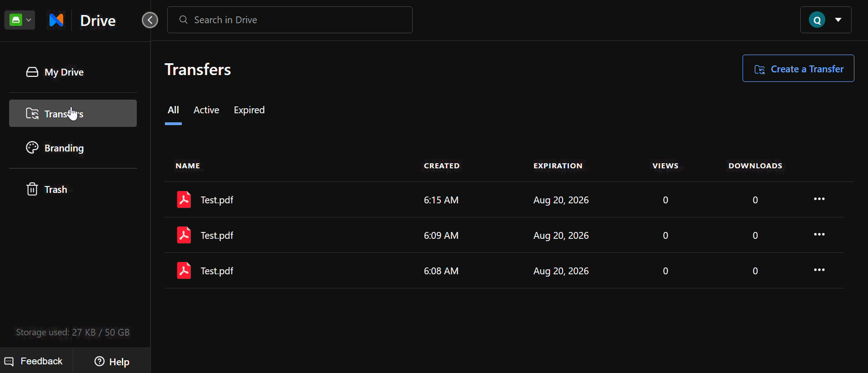Click PDF icon of the 6:15 AM transfer
This screenshot has width=868, height=373.
[184, 200]
